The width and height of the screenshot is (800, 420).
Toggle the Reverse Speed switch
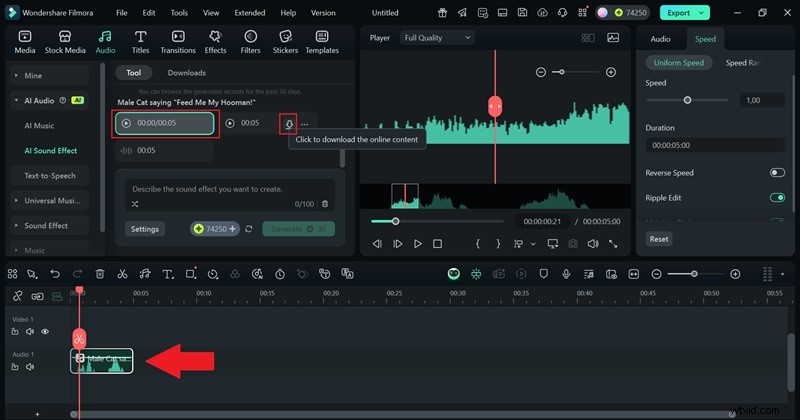click(x=776, y=173)
